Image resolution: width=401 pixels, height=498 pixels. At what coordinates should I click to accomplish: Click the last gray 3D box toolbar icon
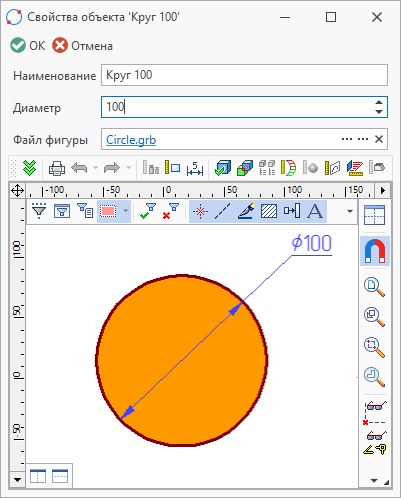(x=377, y=167)
